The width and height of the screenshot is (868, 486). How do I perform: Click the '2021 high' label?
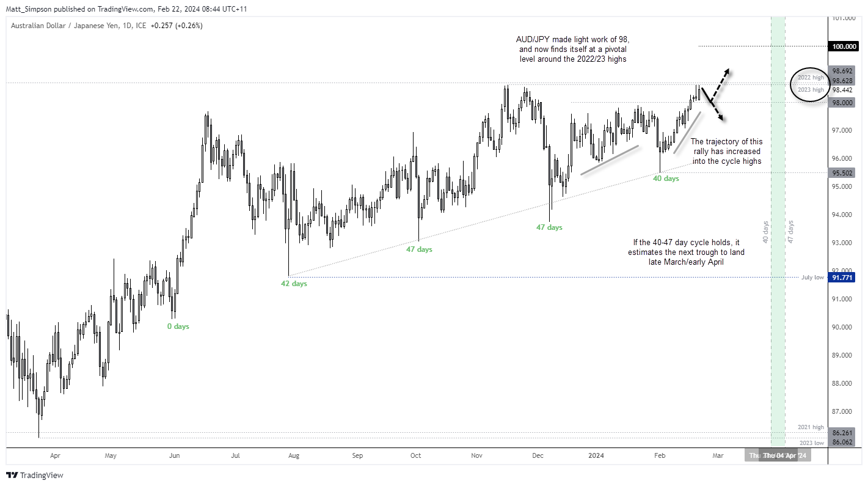811,427
